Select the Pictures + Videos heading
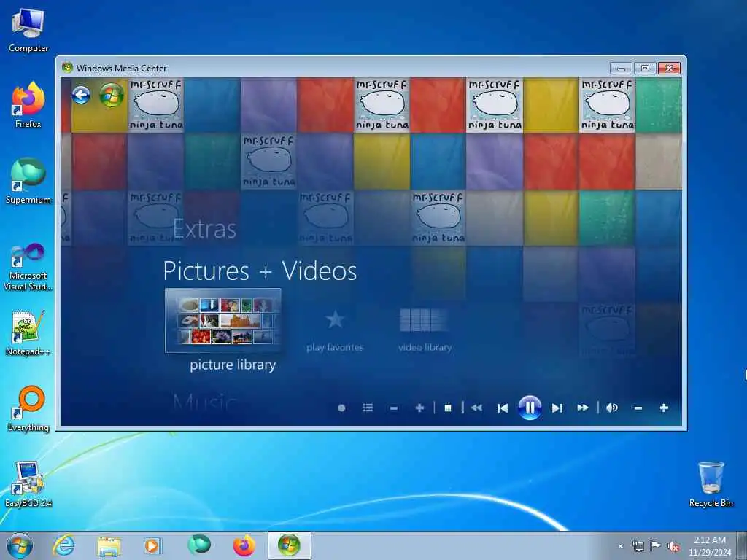Image resolution: width=747 pixels, height=560 pixels. point(260,271)
